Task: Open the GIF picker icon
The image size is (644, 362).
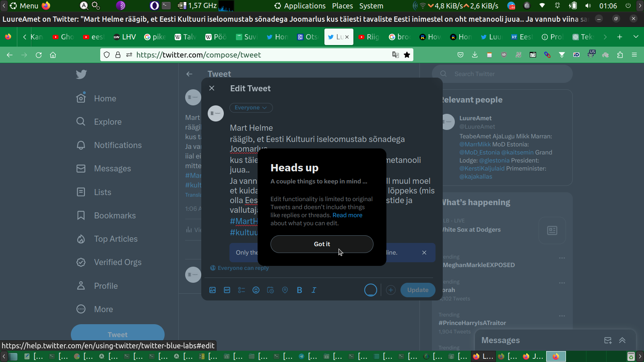Action: click(x=227, y=290)
